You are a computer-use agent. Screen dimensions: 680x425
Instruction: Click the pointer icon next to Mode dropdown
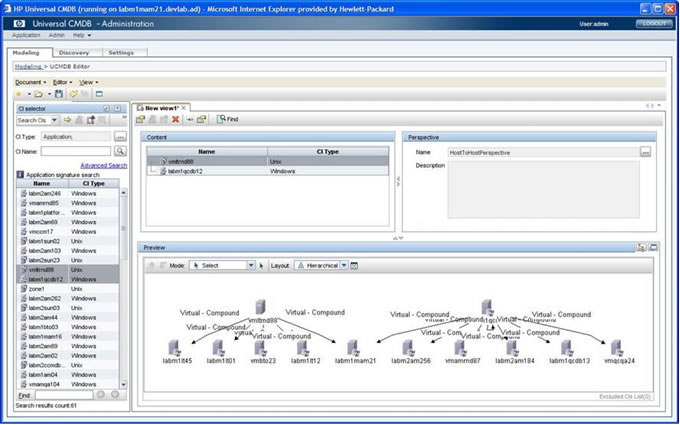pos(262,265)
